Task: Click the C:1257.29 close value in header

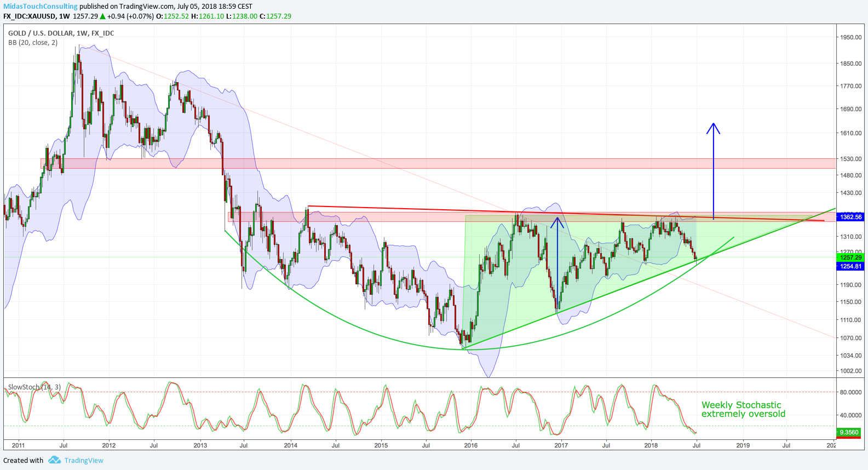Action: pyautogui.click(x=275, y=16)
